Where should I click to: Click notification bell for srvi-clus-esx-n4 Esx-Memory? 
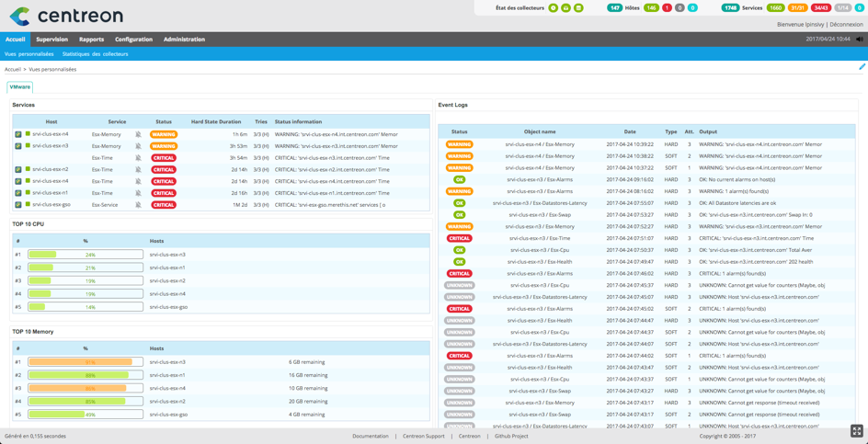click(x=139, y=134)
